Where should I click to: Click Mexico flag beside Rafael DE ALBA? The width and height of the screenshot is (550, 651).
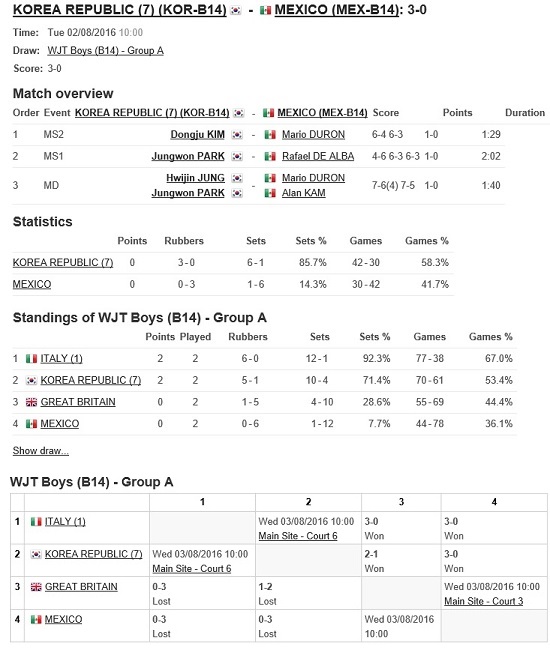click(x=270, y=157)
